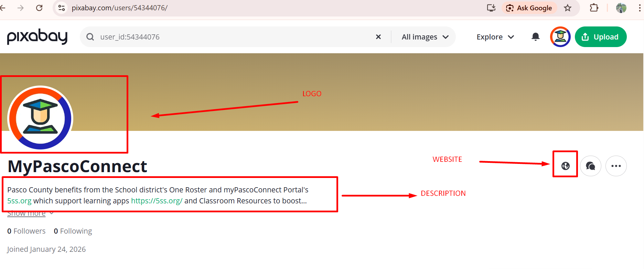The image size is (644, 269).
Task: Bookmark this page with star icon
Action: coord(568,8)
